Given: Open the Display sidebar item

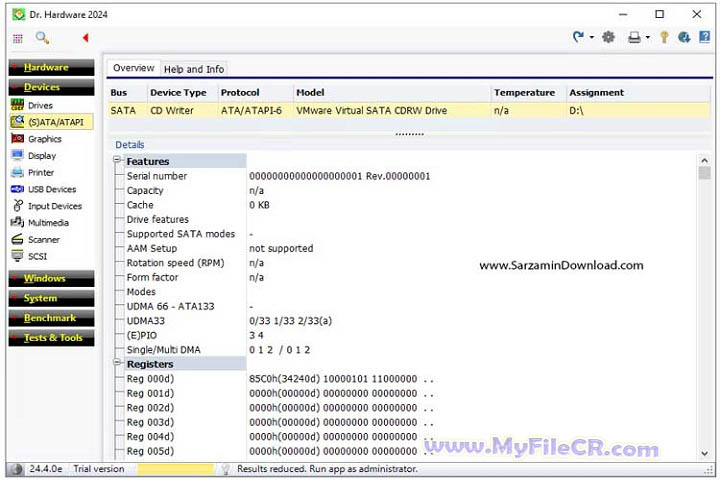Looking at the screenshot, I should [41, 156].
